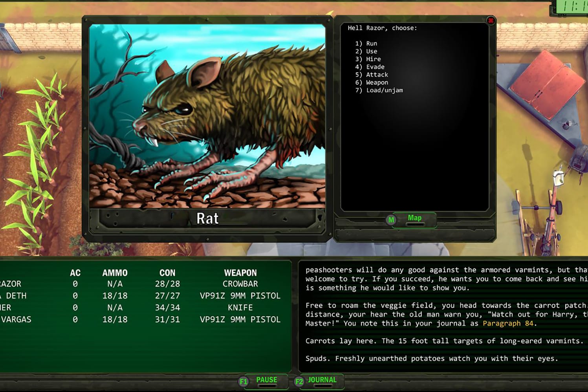Screen dimensions: 588x392
Task: Choose the Use combat option
Action: point(366,51)
